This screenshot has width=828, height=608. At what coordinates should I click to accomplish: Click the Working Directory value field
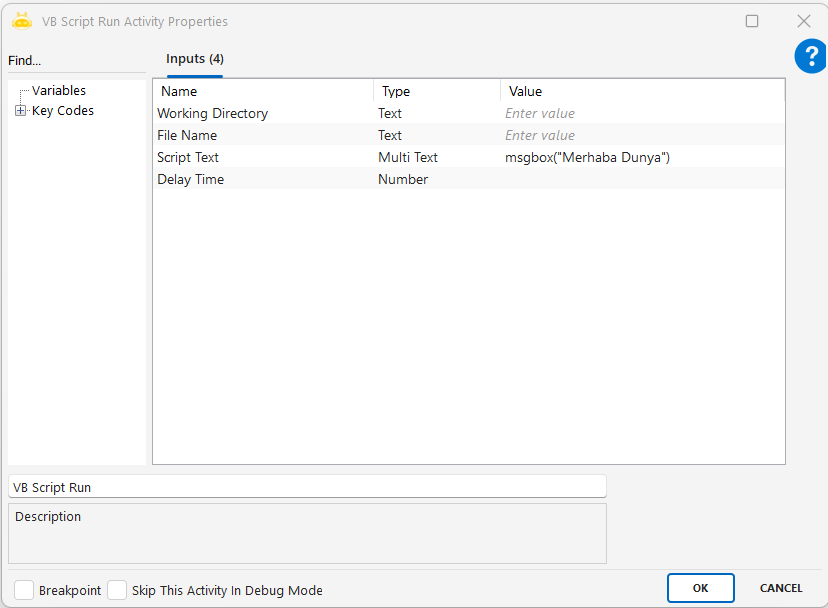[640, 114]
